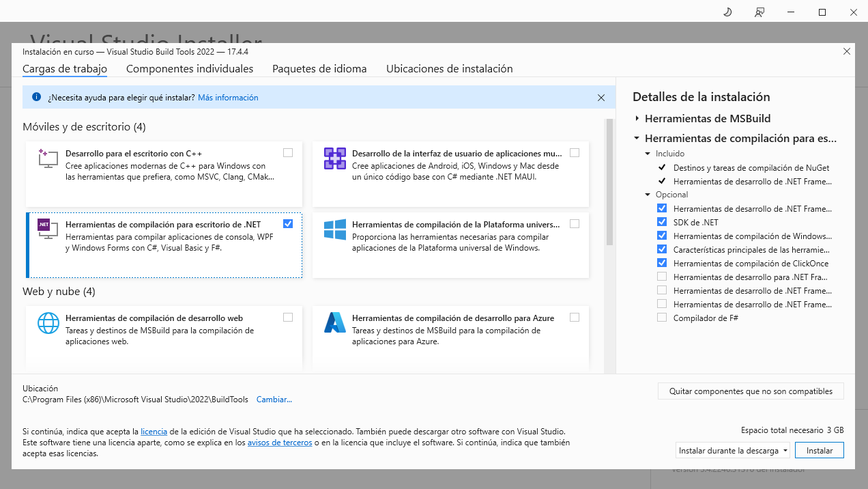
Task: Open the Más información link
Action: pos(228,98)
